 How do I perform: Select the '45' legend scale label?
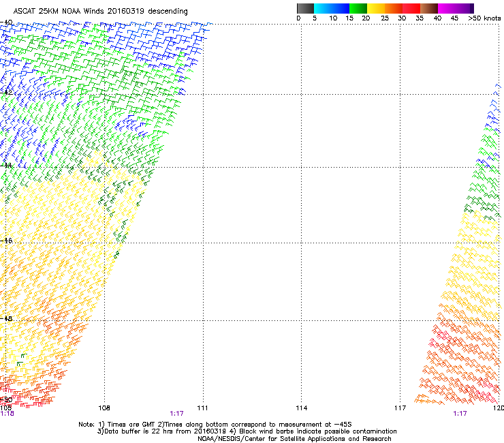tap(454, 18)
